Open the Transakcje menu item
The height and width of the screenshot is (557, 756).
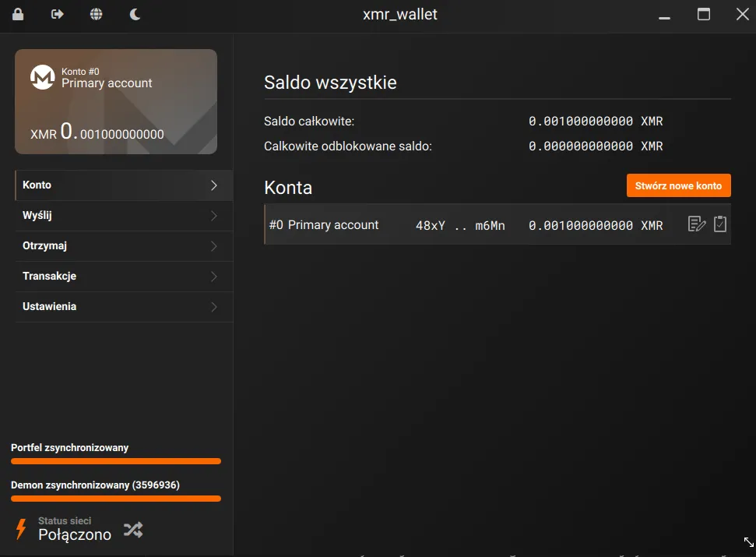[x=124, y=277]
